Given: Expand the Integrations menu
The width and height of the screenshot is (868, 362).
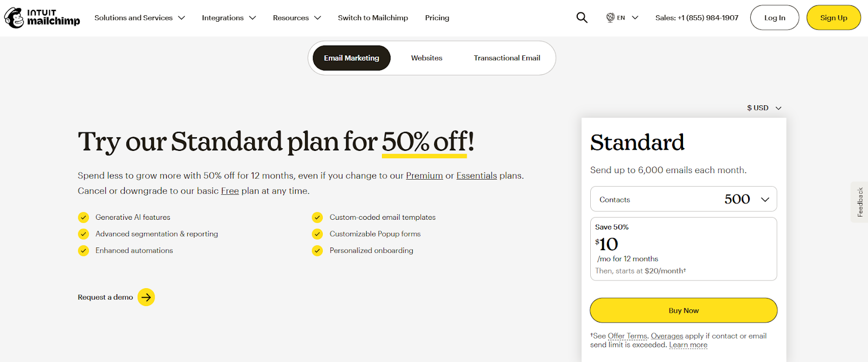Looking at the screenshot, I should pos(228,18).
